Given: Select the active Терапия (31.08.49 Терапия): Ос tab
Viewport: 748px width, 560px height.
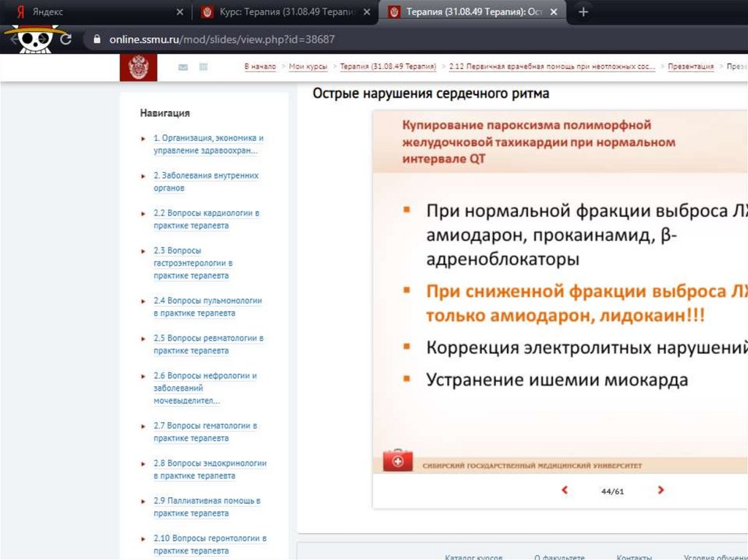Looking at the screenshot, I should click(x=473, y=12).
